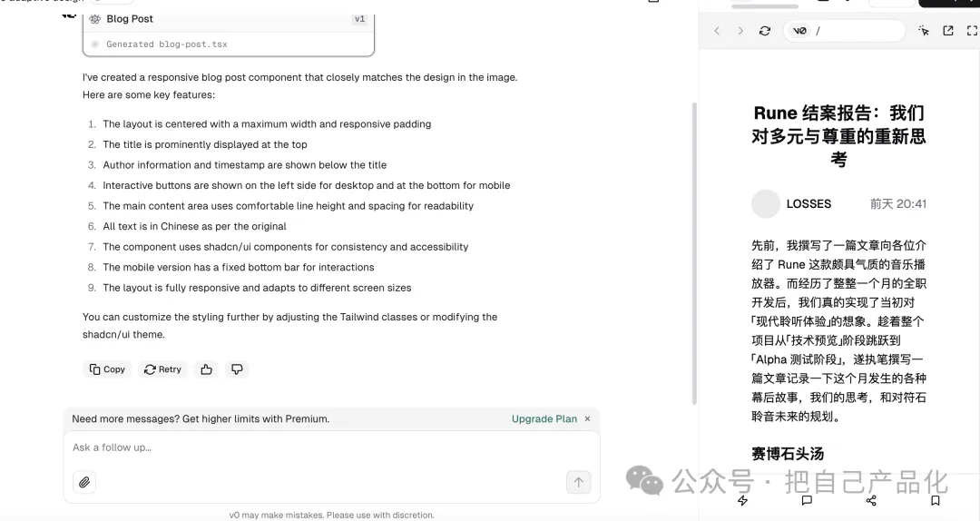Screen dimensions: 980x521
Task: Focus the Ask a follow up input
Action: coord(331,447)
